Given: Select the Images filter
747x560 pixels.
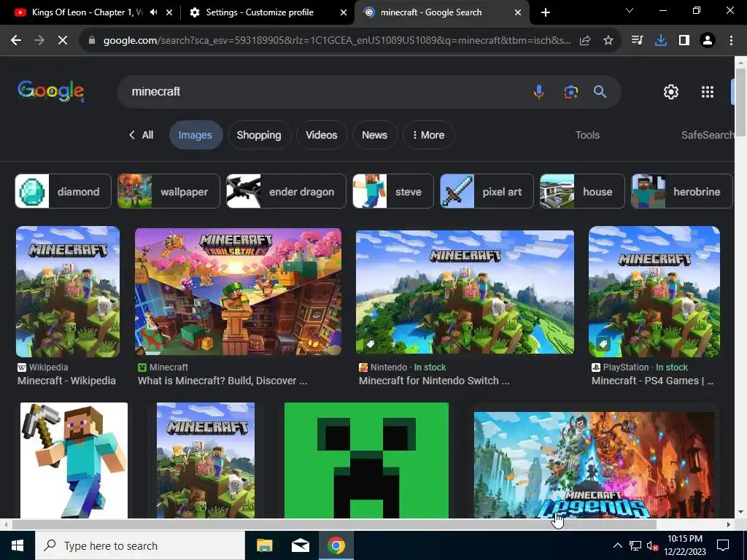Looking at the screenshot, I should (196, 135).
